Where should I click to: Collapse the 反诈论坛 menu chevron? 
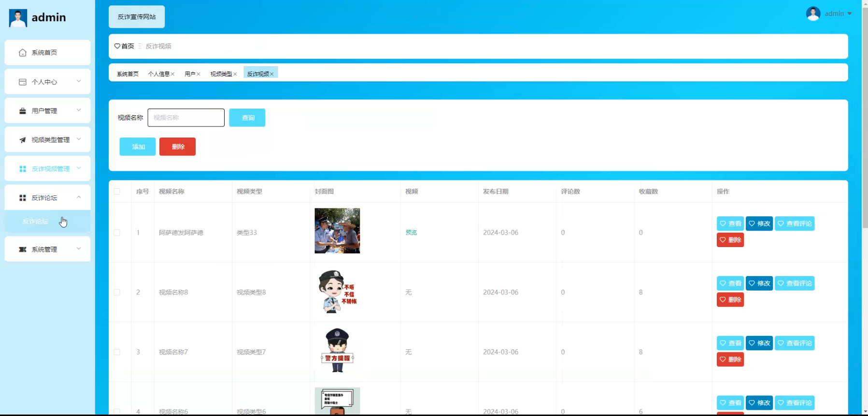tap(79, 197)
